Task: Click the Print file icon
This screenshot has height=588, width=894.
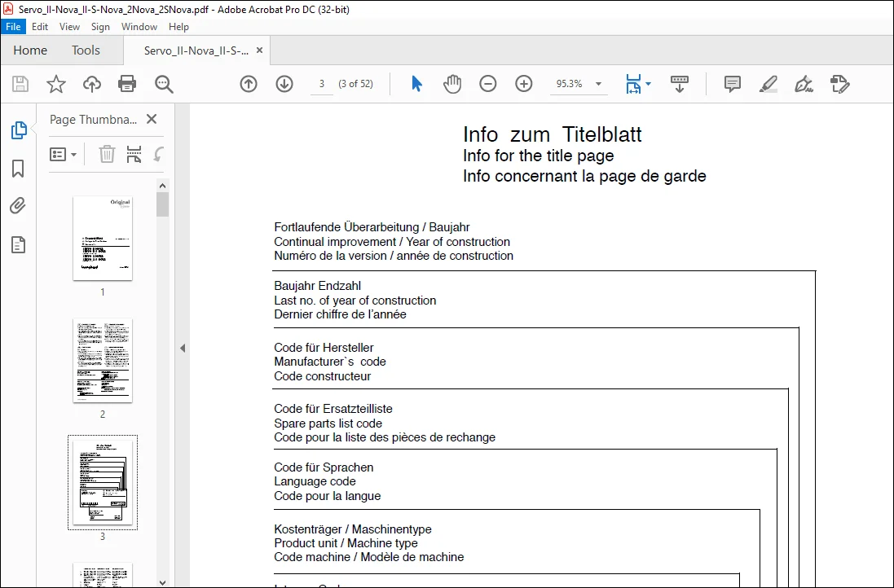Action: pyautogui.click(x=126, y=84)
